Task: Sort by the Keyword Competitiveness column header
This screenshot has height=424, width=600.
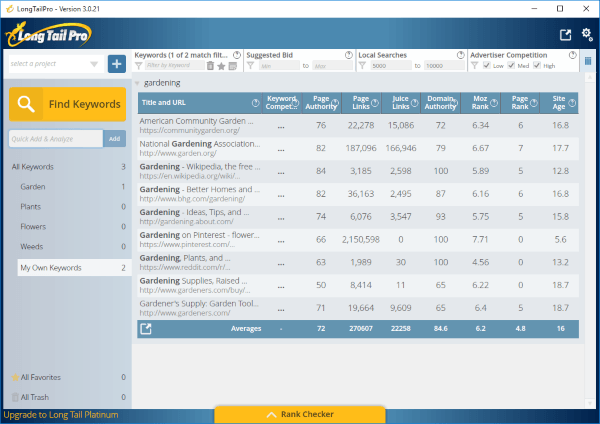Action: tap(282, 103)
